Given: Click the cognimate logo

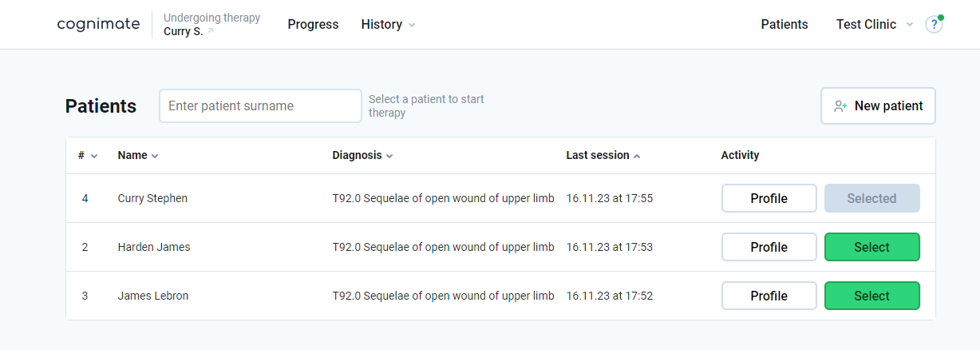Looking at the screenshot, I should (98, 24).
